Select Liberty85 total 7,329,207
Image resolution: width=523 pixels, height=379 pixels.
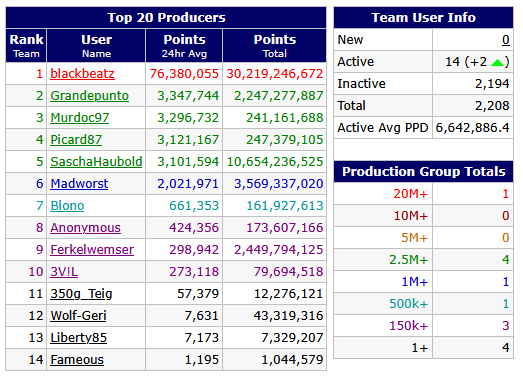point(292,338)
